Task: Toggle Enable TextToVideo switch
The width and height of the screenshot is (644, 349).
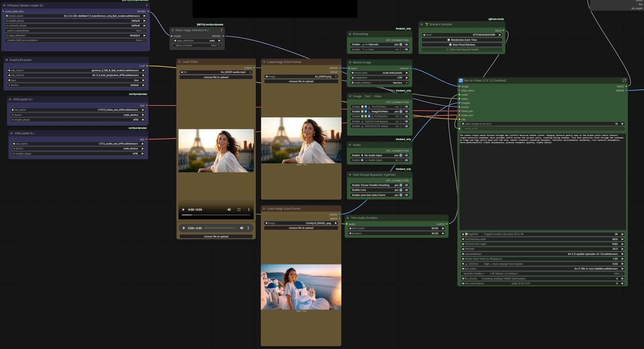Action: tap(401, 107)
